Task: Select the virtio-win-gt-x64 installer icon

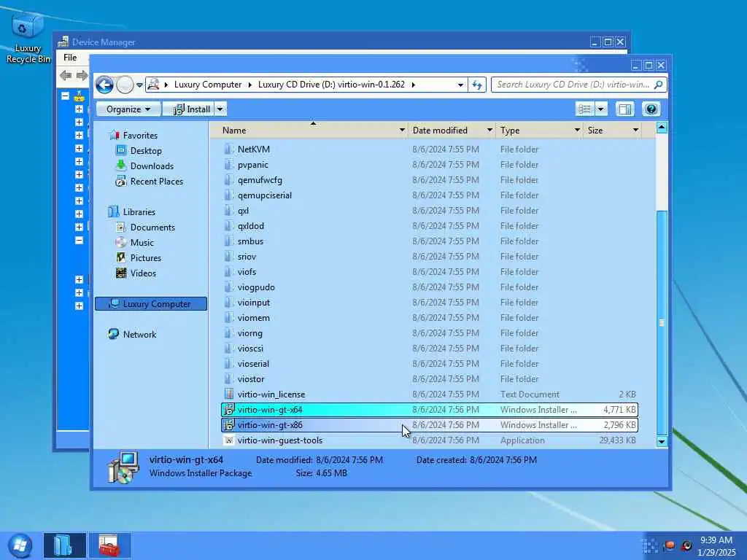Action: [229, 410]
